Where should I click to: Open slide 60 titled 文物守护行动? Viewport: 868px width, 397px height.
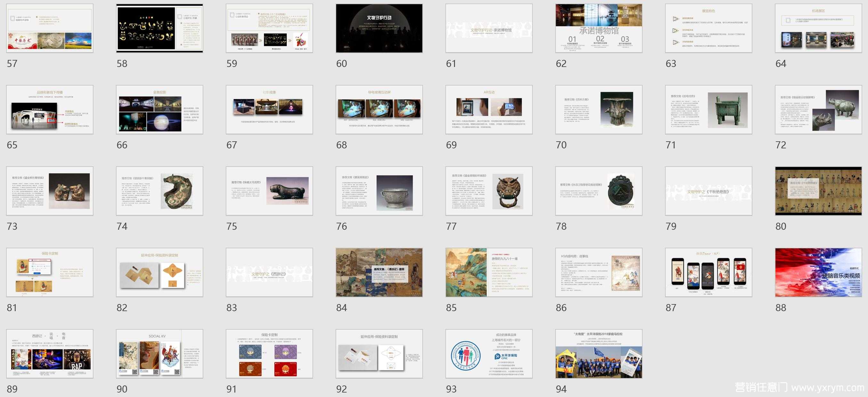click(379, 28)
